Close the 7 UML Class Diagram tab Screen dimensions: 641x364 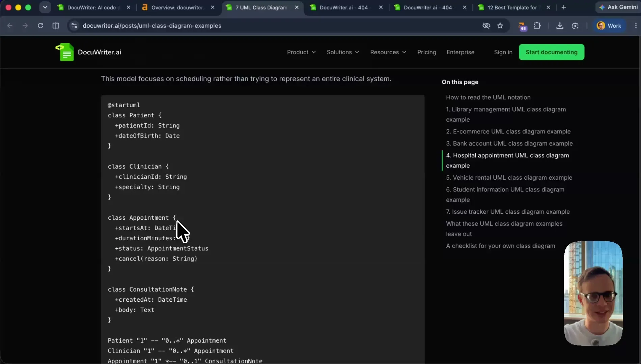click(297, 7)
